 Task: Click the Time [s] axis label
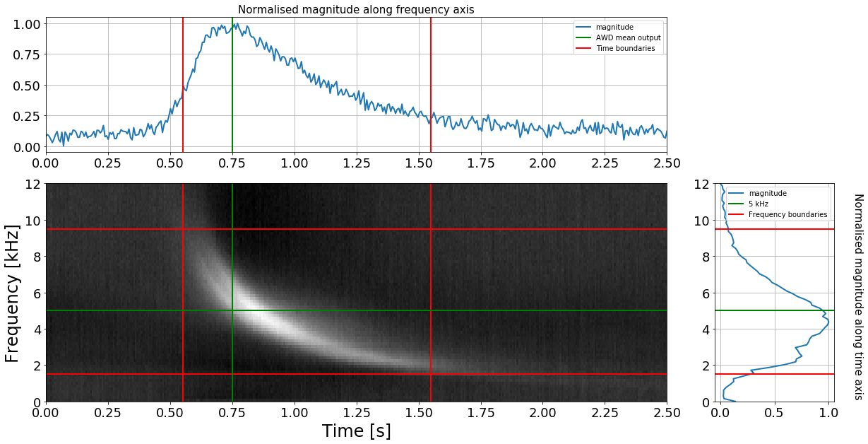coord(356,431)
